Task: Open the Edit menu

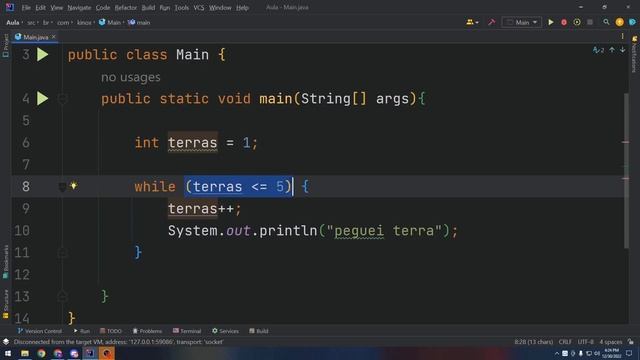Action: [x=40, y=7]
